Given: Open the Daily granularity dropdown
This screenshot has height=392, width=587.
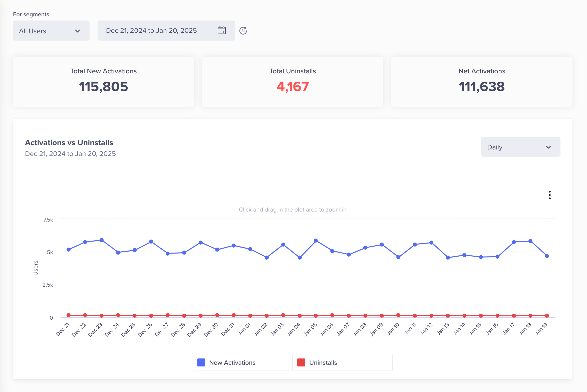Looking at the screenshot, I should [521, 147].
